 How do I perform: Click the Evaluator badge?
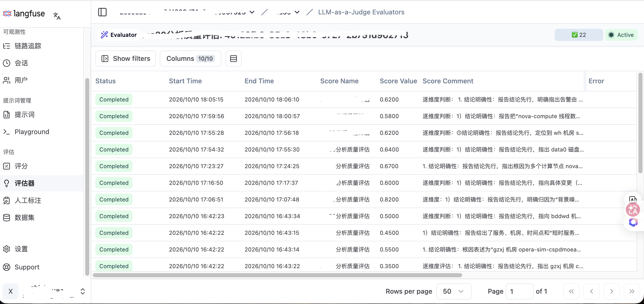click(x=119, y=35)
